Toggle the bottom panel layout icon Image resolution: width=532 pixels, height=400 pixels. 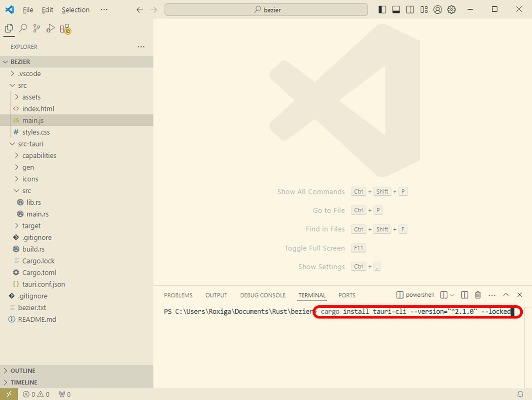[396, 10]
